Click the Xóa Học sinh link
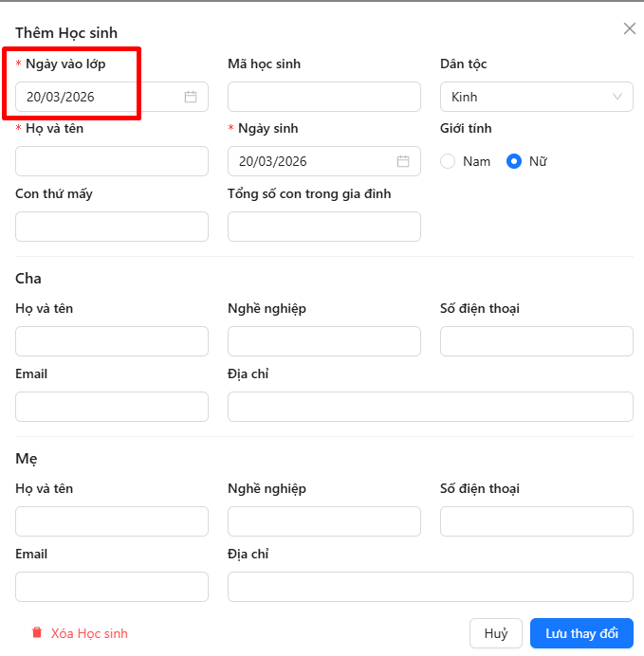Image resolution: width=644 pixels, height=656 pixels. tap(89, 633)
